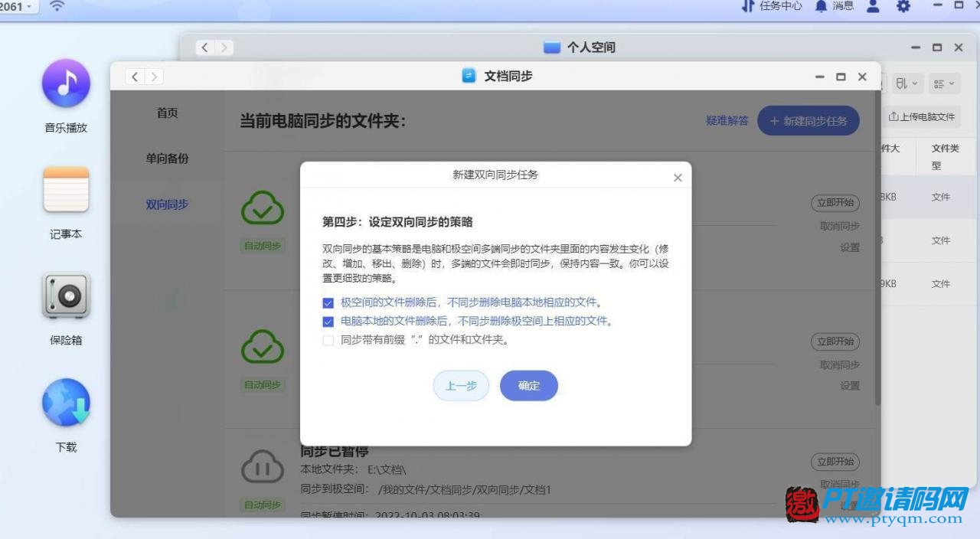This screenshot has height=539, width=980.
Task: Click 立即开始 for paused 文档 task
Action: (x=835, y=462)
